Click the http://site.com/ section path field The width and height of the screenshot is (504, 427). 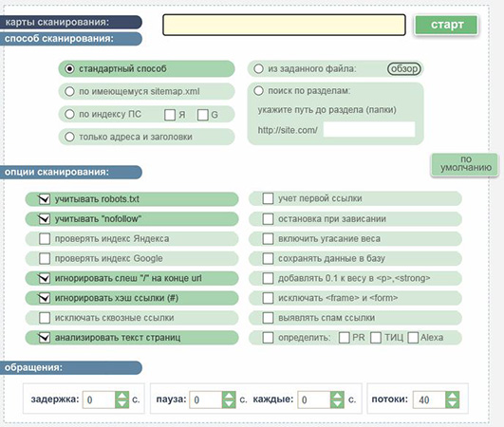pos(369,129)
